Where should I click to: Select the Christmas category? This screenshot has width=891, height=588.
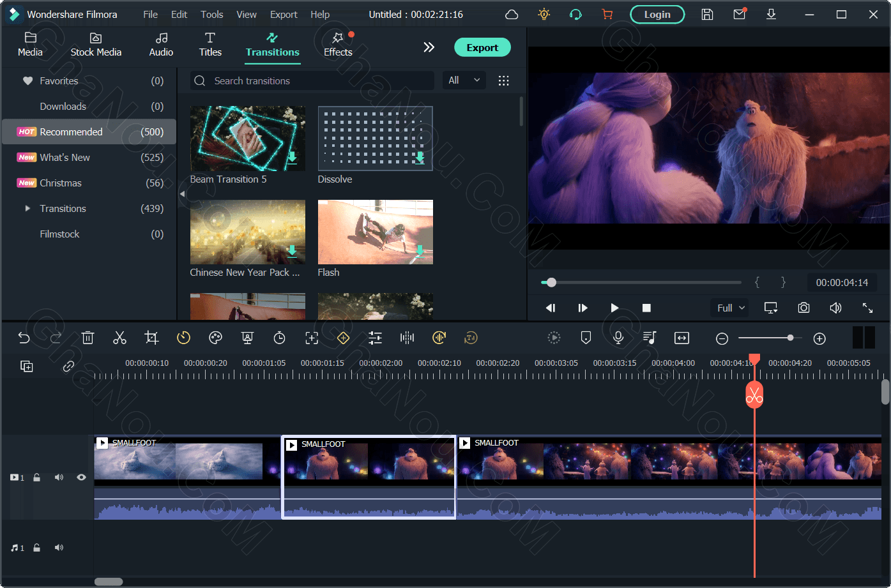[x=89, y=183]
